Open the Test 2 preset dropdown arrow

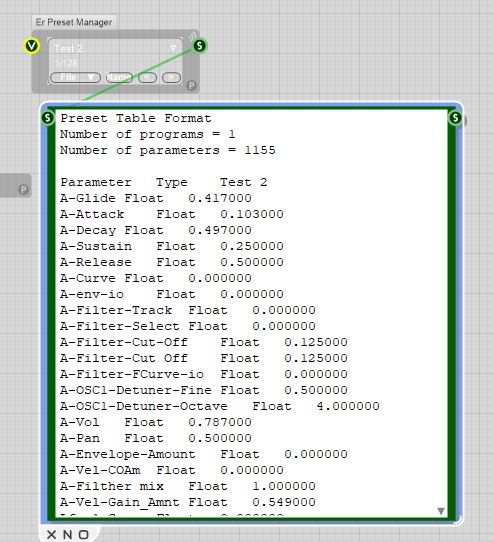pyautogui.click(x=174, y=48)
